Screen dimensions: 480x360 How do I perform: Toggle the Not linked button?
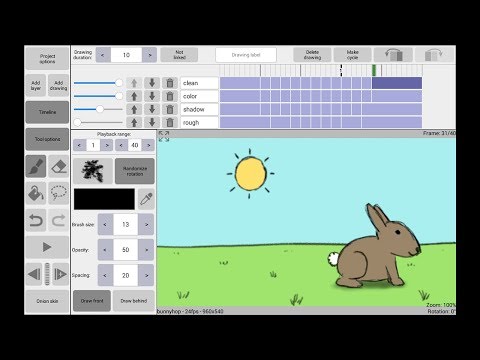pos(179,55)
